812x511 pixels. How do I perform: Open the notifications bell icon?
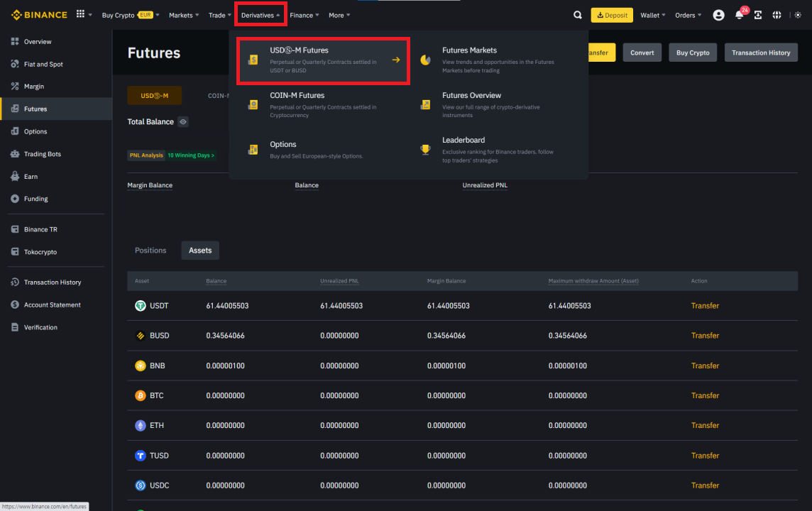(739, 15)
